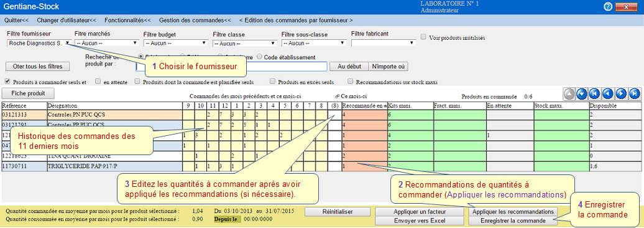The height and width of the screenshot is (228, 644).
Task: Jump to last record with navigation icon
Action: 635,94
